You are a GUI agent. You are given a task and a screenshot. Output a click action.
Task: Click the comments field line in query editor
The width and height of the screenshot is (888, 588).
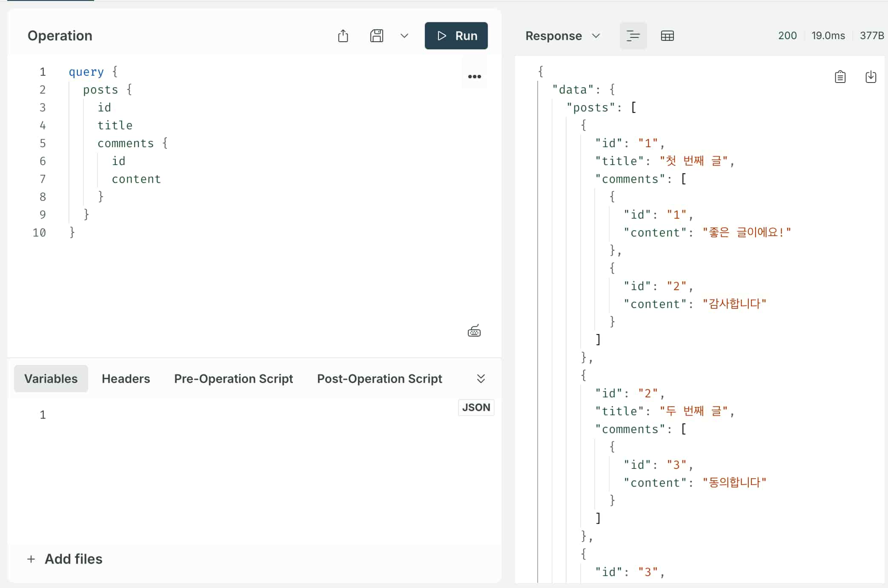click(126, 143)
